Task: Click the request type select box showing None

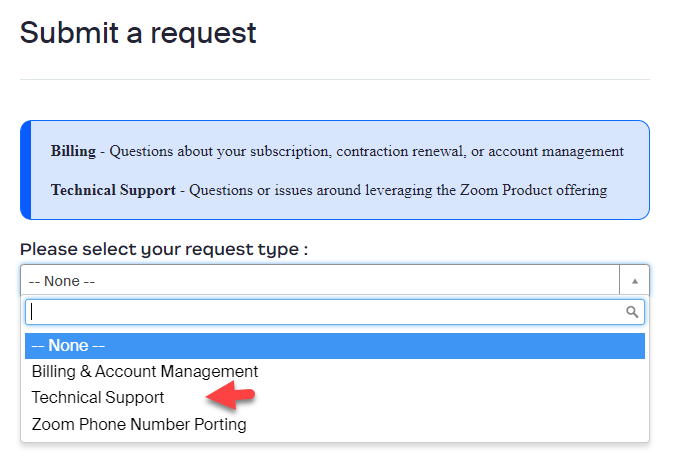Action: click(x=320, y=281)
